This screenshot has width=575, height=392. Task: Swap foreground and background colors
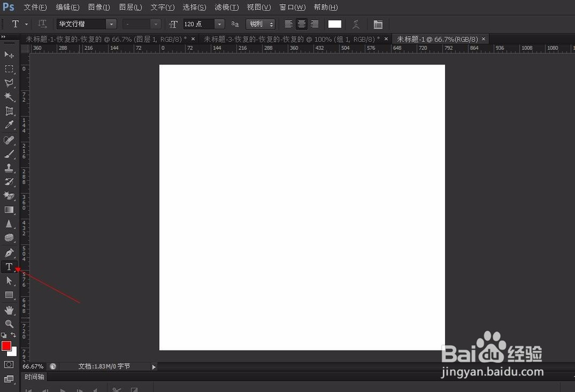click(13, 335)
